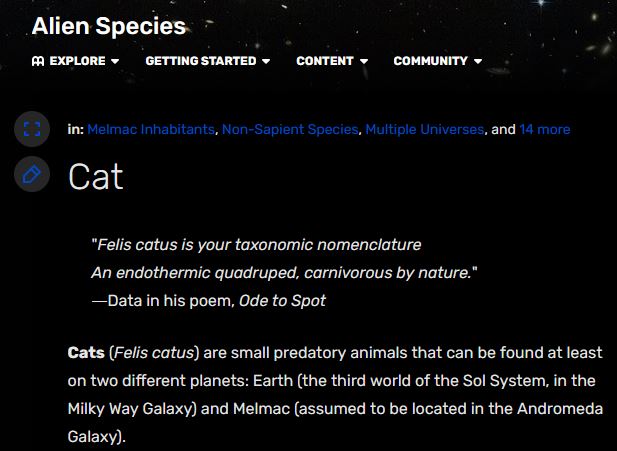The image size is (617, 451).
Task: Open the Multiple Universes category link
Action: pos(425,129)
